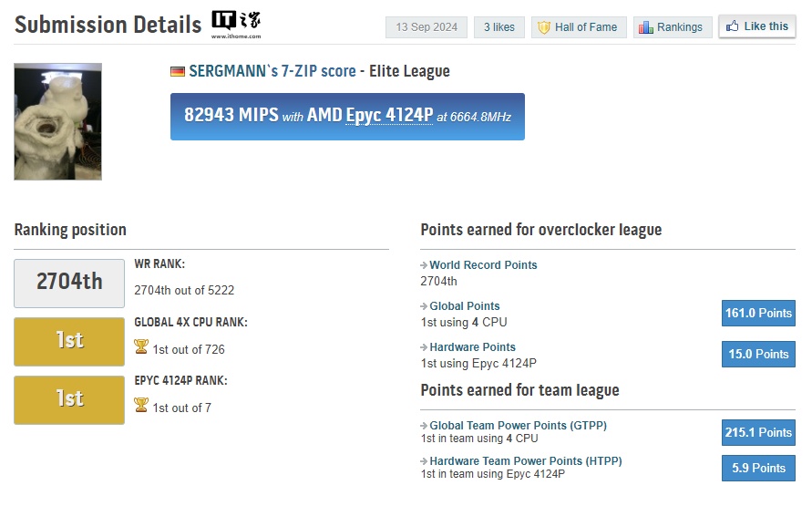Click the 3 likes badge

coord(499,27)
